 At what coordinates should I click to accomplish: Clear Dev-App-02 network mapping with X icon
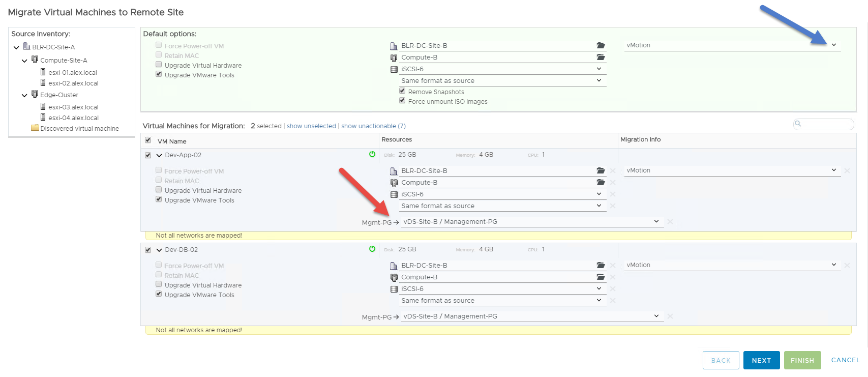670,222
